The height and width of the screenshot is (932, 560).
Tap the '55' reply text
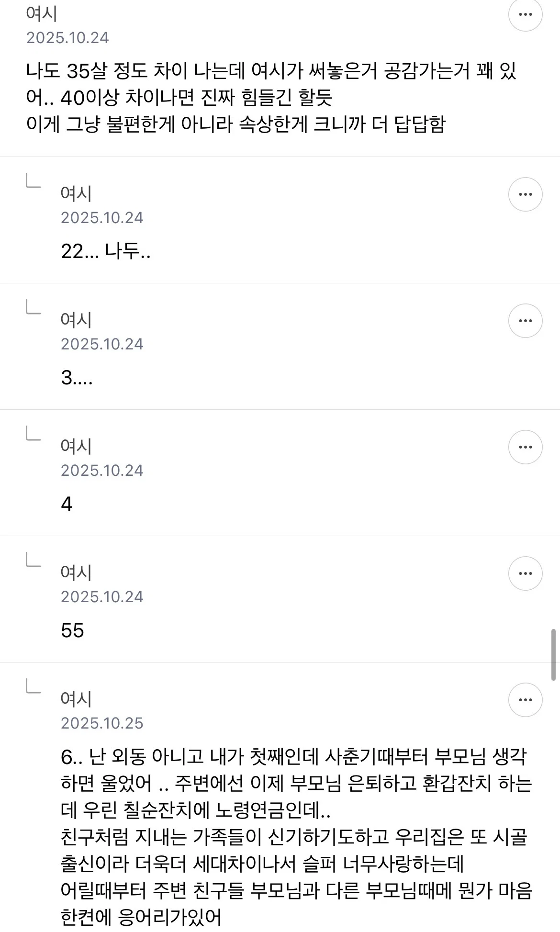click(72, 630)
